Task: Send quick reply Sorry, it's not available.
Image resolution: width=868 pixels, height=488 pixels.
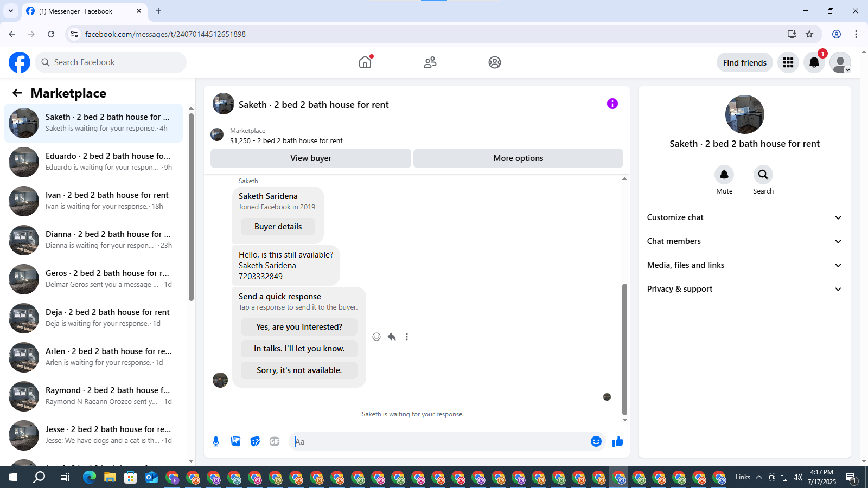Action: 299,370
